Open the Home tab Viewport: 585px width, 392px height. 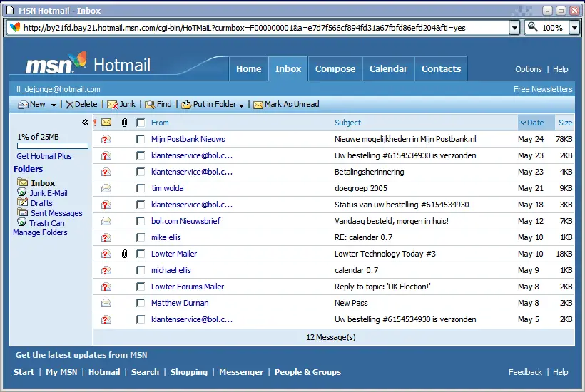(248, 69)
